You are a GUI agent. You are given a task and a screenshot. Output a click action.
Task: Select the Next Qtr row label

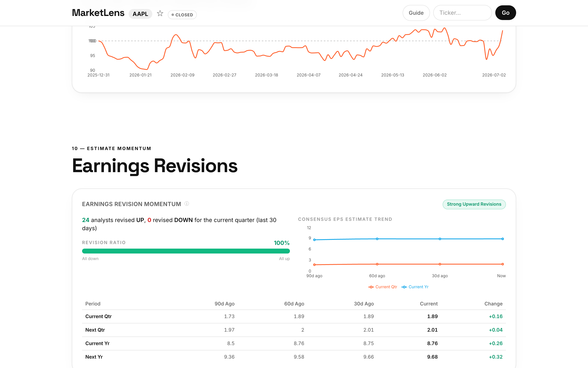[x=95, y=330]
